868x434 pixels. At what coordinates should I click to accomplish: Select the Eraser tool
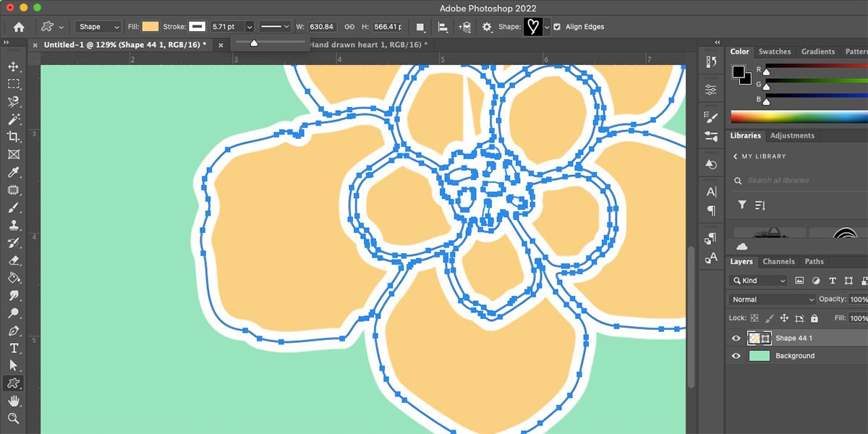coord(14,260)
